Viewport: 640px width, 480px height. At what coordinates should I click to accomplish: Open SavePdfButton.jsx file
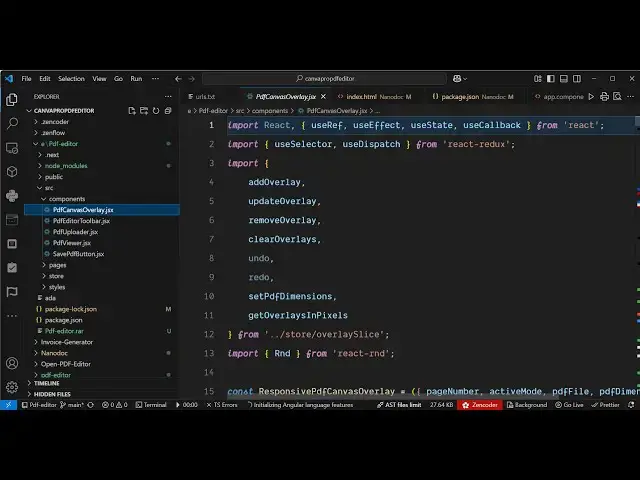tap(78, 254)
